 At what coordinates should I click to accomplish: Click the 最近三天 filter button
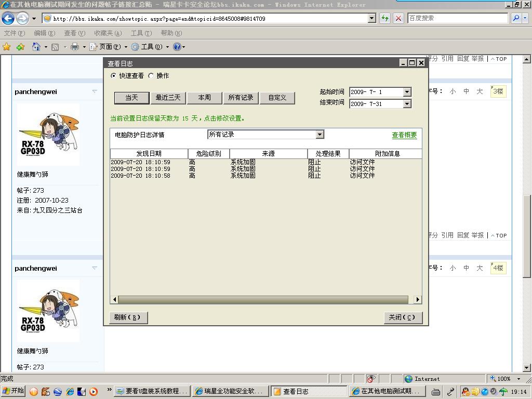(168, 98)
